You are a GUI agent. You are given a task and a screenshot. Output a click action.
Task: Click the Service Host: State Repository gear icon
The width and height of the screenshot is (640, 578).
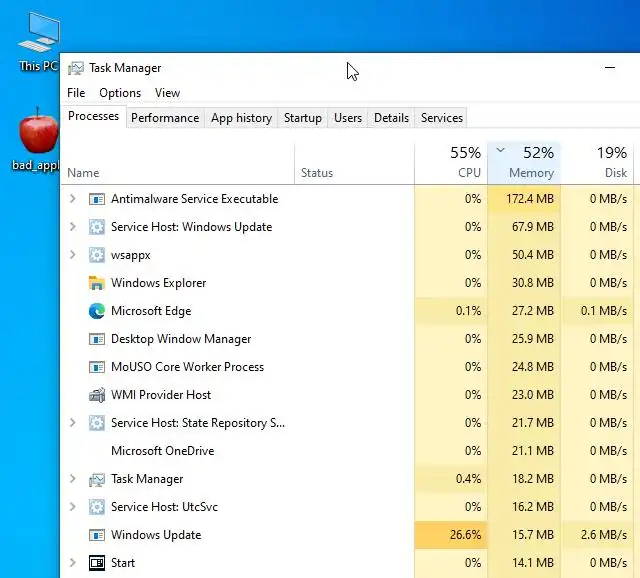pyautogui.click(x=97, y=423)
